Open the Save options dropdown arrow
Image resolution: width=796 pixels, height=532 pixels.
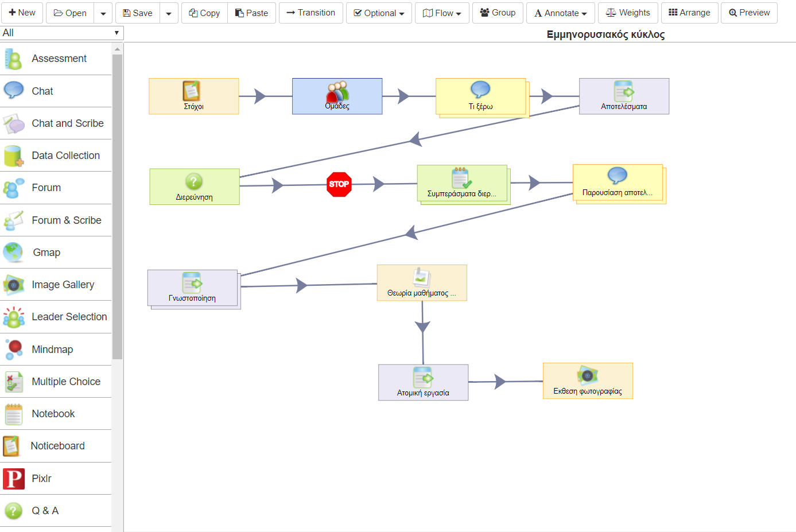click(169, 13)
